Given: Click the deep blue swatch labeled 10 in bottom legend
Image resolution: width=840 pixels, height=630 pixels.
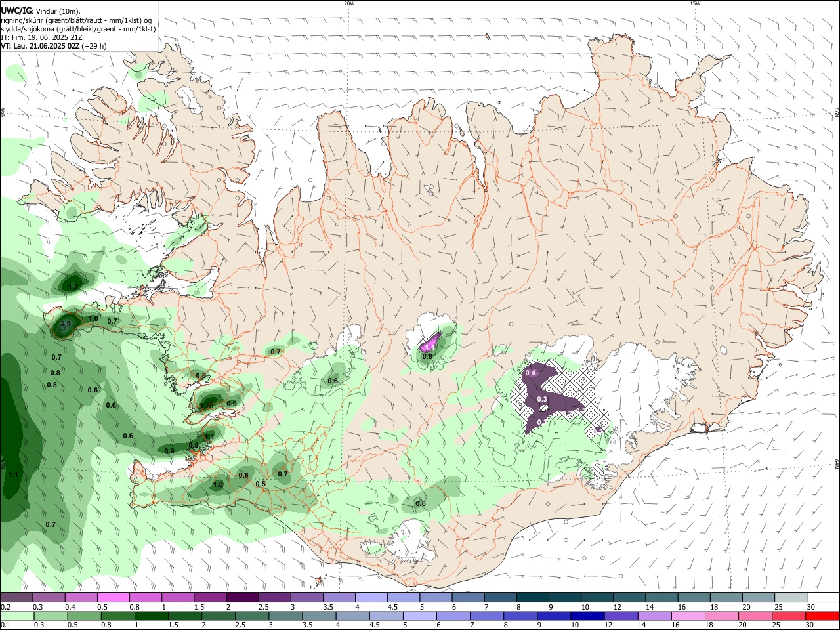Looking at the screenshot, I should click(x=587, y=616).
